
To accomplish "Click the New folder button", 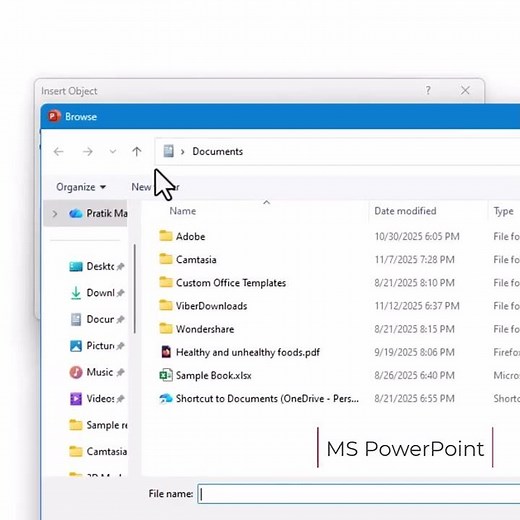I will click(x=155, y=187).
